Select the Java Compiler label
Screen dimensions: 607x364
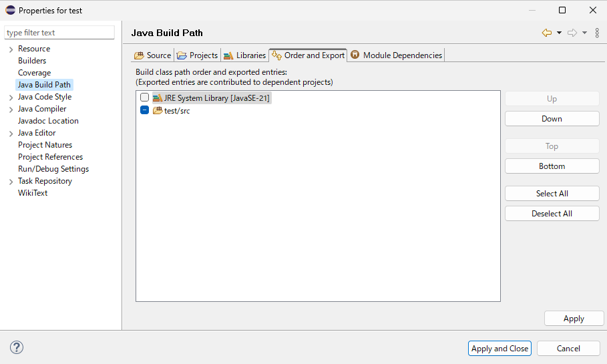tap(42, 109)
